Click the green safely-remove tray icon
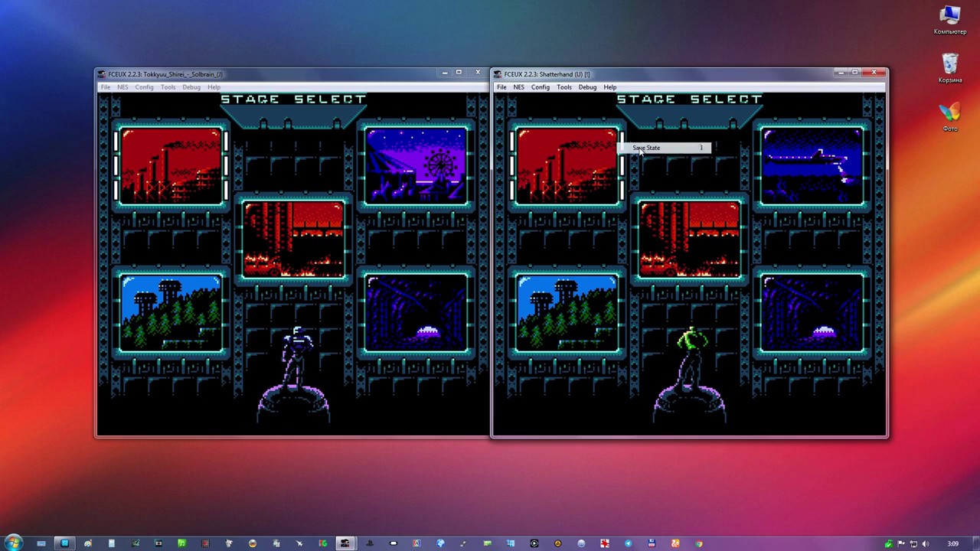 coord(888,543)
